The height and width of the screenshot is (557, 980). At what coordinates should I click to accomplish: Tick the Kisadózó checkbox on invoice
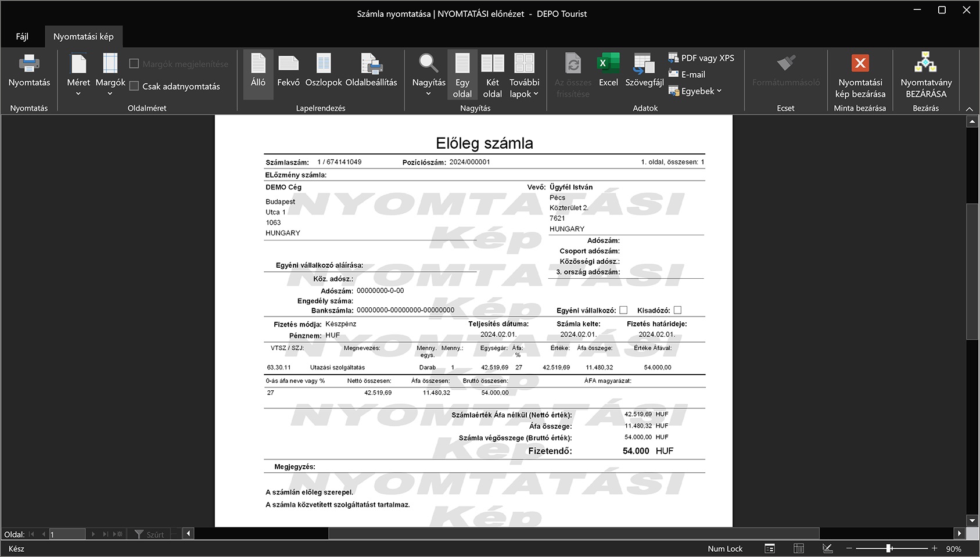click(677, 310)
